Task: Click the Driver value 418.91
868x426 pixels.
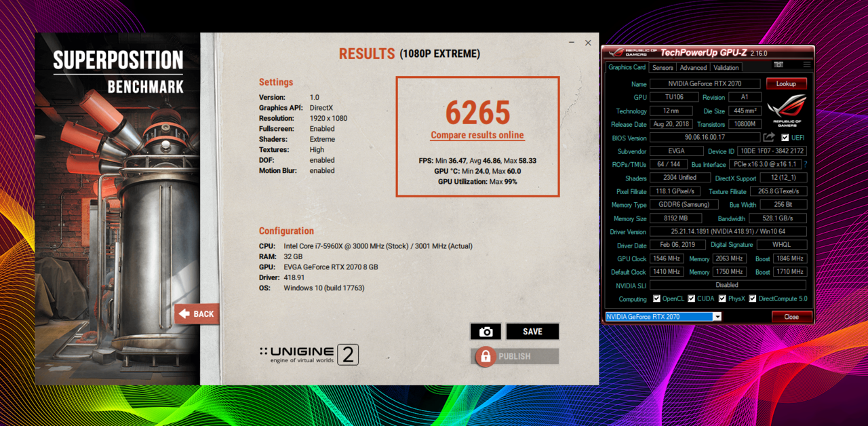Action: point(294,278)
